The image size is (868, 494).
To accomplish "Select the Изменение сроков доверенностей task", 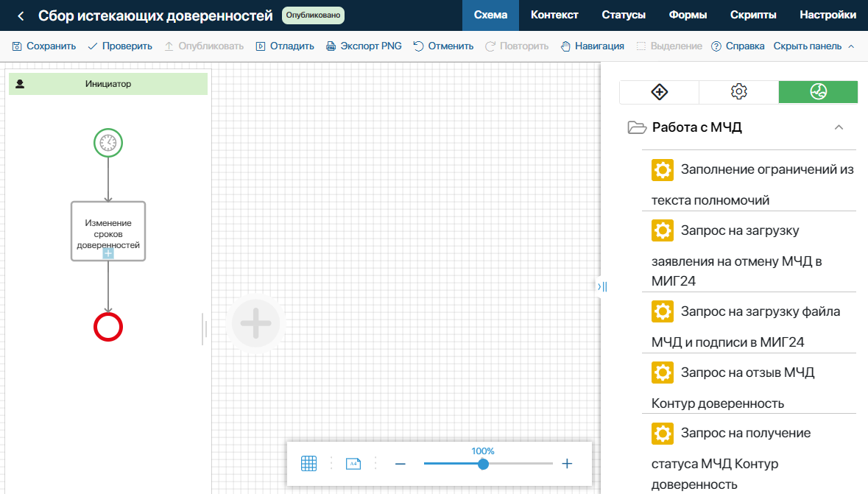I will (108, 231).
